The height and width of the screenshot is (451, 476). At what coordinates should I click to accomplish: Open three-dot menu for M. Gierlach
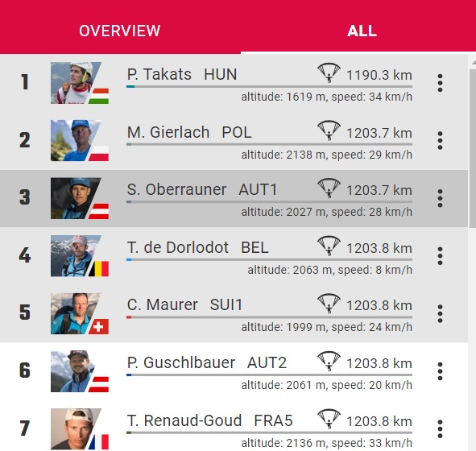pos(440,140)
